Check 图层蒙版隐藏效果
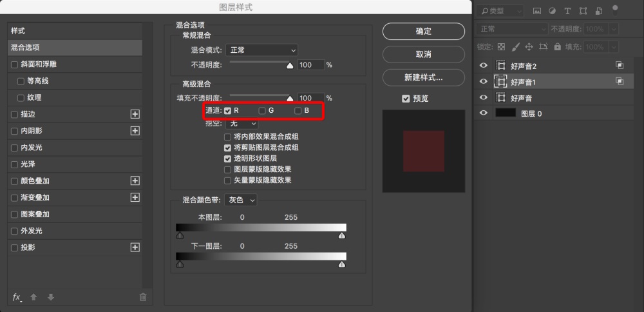The height and width of the screenshot is (312, 644). [x=227, y=170]
